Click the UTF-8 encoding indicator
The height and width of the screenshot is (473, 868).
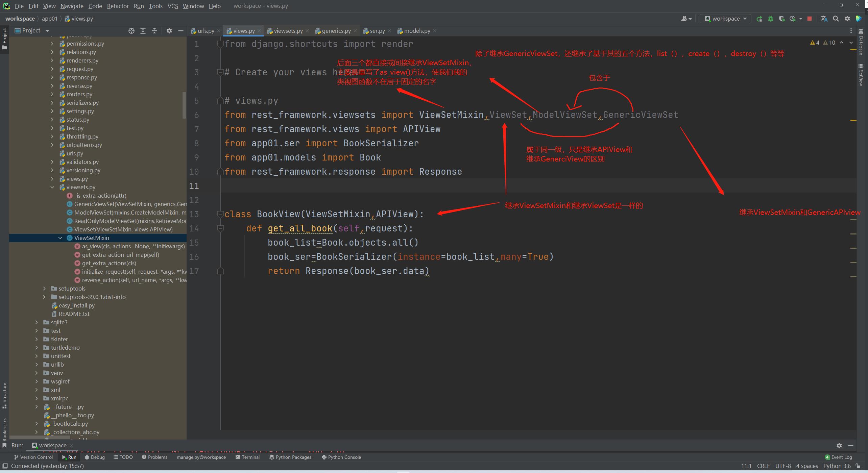(x=783, y=466)
